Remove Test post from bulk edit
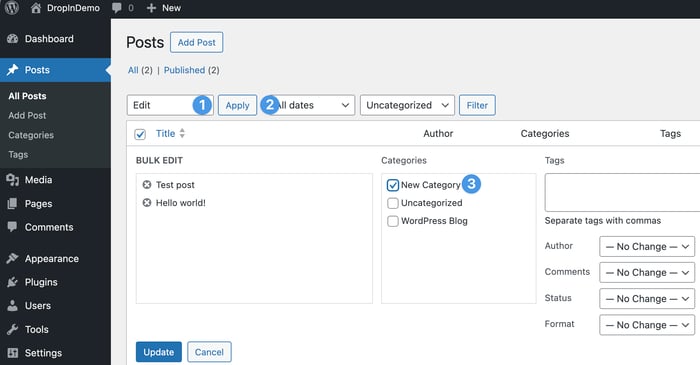The height and width of the screenshot is (365, 700). [146, 185]
